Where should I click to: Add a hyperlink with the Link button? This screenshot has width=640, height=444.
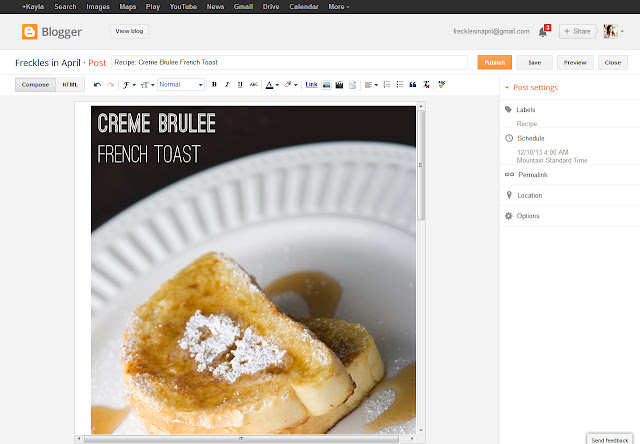coord(311,84)
